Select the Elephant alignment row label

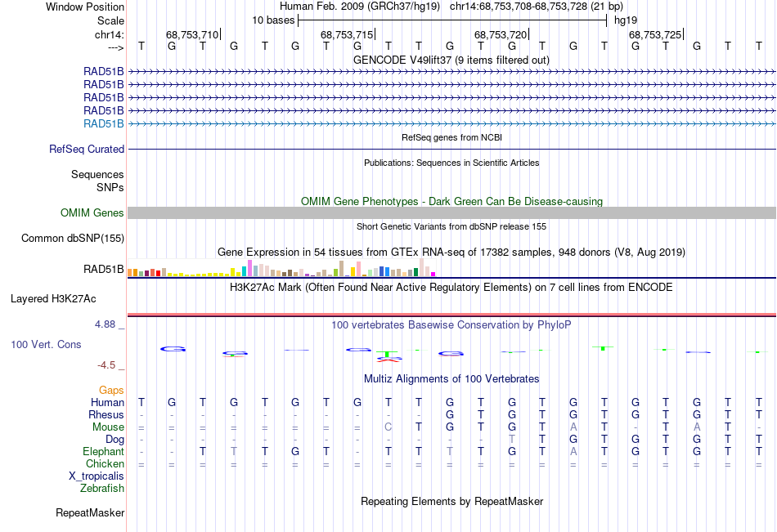coord(103,451)
